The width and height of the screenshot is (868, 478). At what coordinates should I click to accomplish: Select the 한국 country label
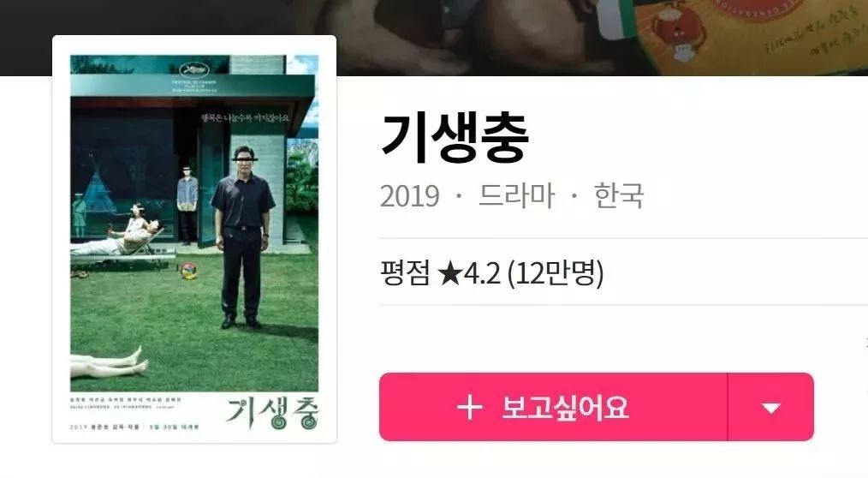(618, 195)
